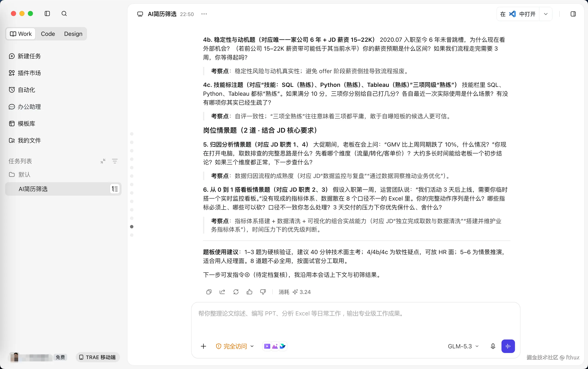
Task: Switch to the Work tab
Action: [x=21, y=34]
